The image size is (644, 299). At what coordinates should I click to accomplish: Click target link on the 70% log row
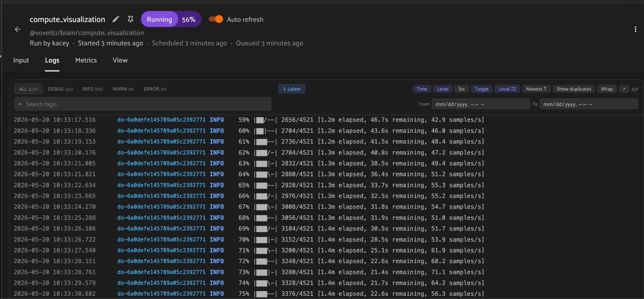click(x=161, y=240)
